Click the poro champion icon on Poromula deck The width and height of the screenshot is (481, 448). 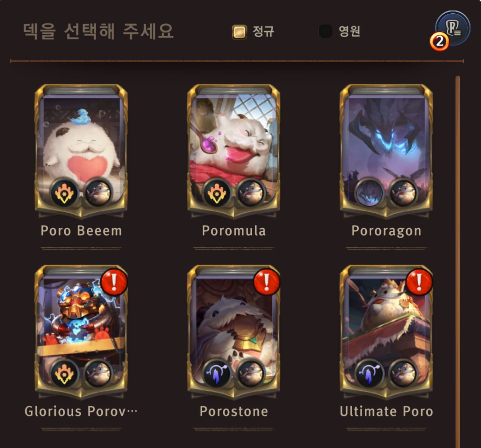click(251, 193)
